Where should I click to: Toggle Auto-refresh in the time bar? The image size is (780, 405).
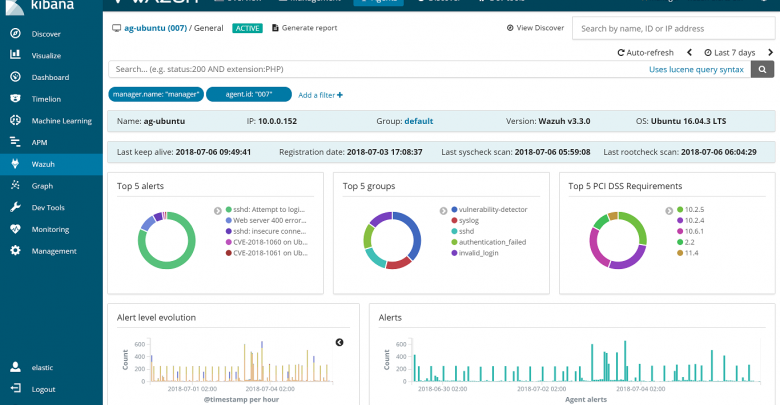[x=645, y=51]
